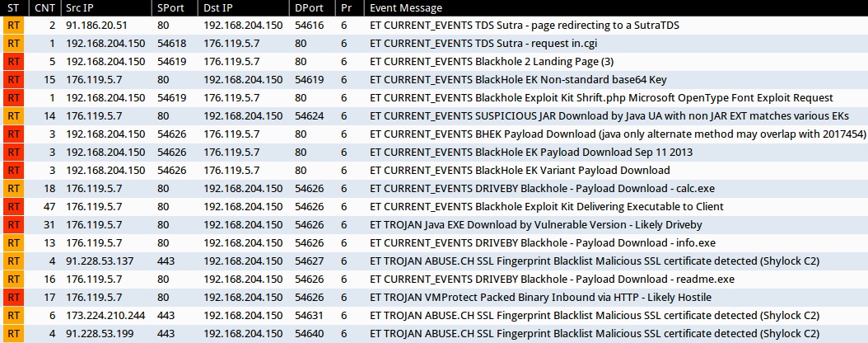The width and height of the screenshot is (868, 343).
Task: Select event 'TDS Sutra - request in.cgi'
Action: [483, 44]
